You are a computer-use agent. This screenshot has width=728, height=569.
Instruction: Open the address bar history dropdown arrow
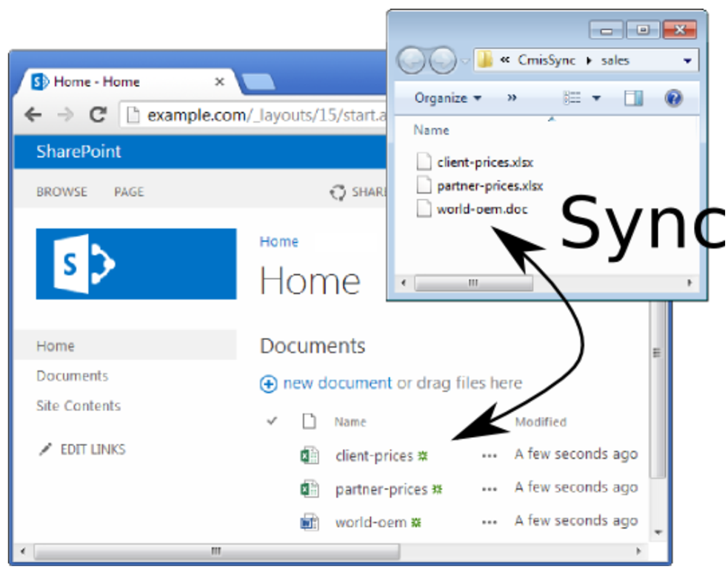tap(687, 61)
